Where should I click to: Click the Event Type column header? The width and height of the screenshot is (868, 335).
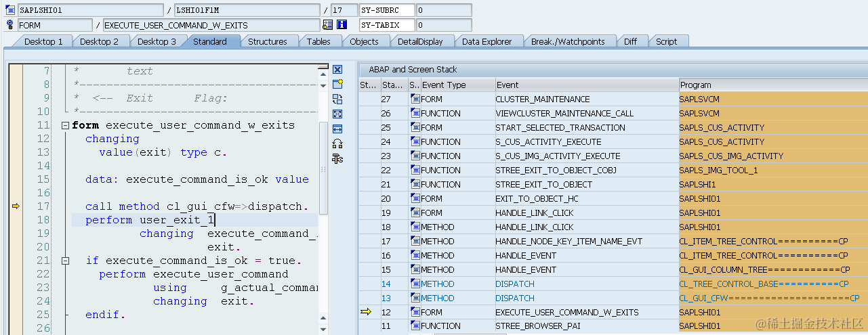[457, 85]
